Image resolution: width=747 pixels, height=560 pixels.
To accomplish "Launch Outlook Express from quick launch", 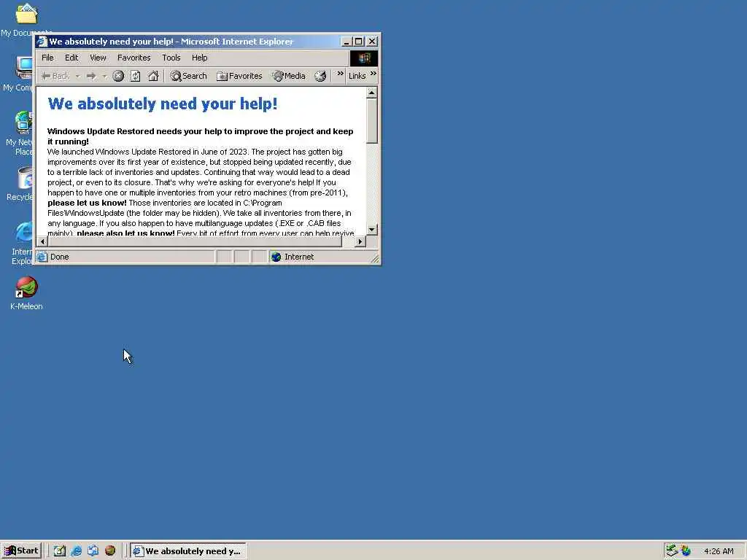I will pyautogui.click(x=93, y=551).
